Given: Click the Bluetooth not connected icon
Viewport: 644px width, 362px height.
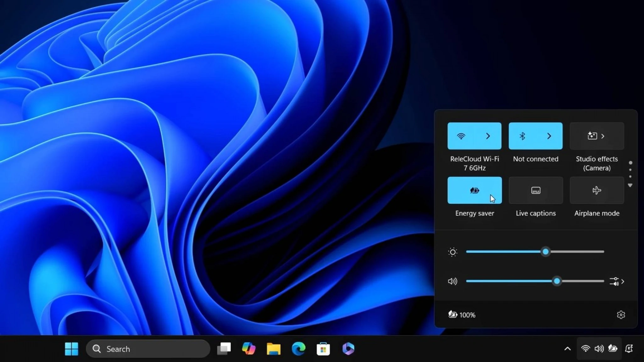Looking at the screenshot, I should coord(522,136).
